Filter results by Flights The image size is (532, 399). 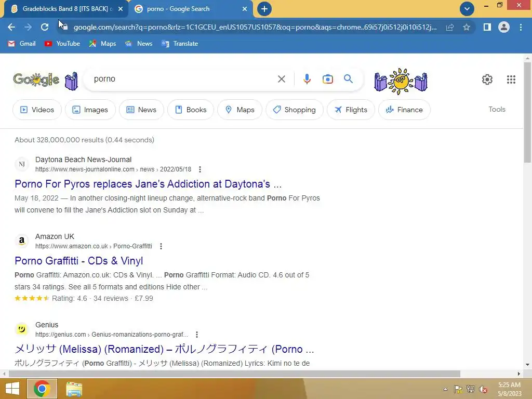[351, 110]
